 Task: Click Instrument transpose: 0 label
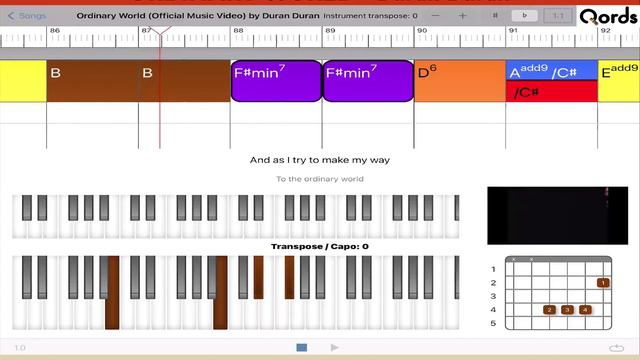(370, 16)
